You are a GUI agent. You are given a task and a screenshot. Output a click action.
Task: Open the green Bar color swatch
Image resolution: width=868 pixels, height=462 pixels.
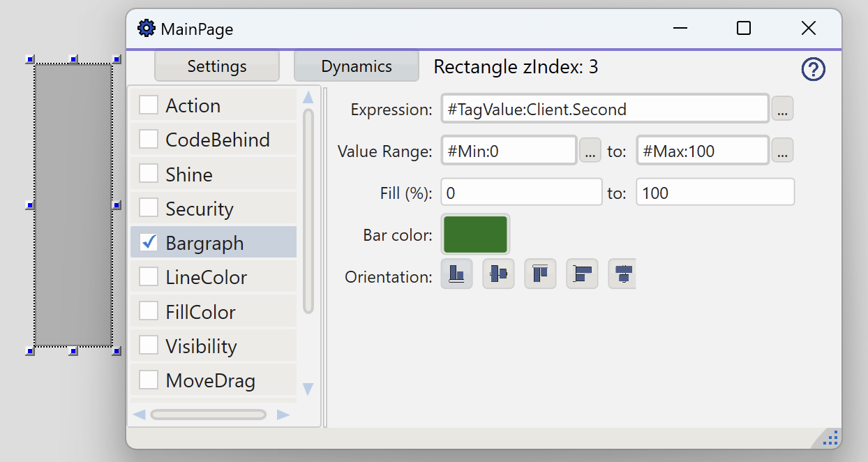(475, 234)
